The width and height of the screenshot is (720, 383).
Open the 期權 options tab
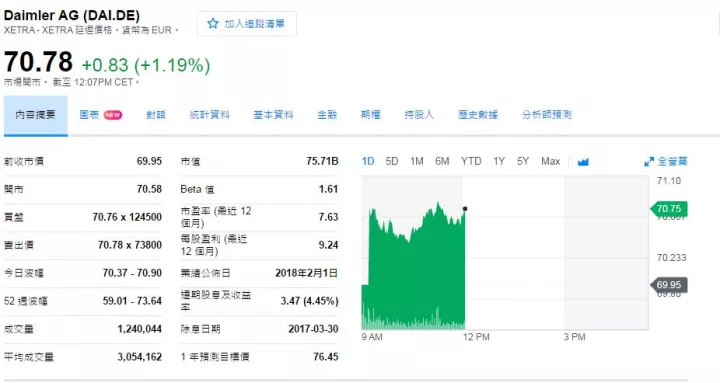coord(371,115)
